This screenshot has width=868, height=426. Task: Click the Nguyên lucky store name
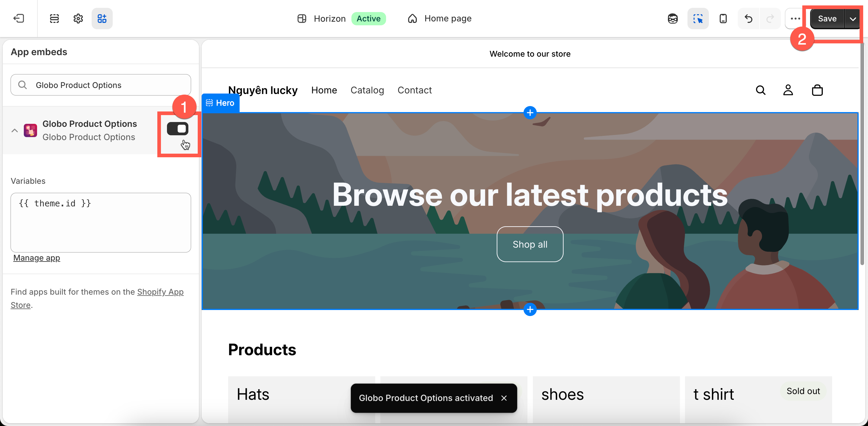[263, 90]
